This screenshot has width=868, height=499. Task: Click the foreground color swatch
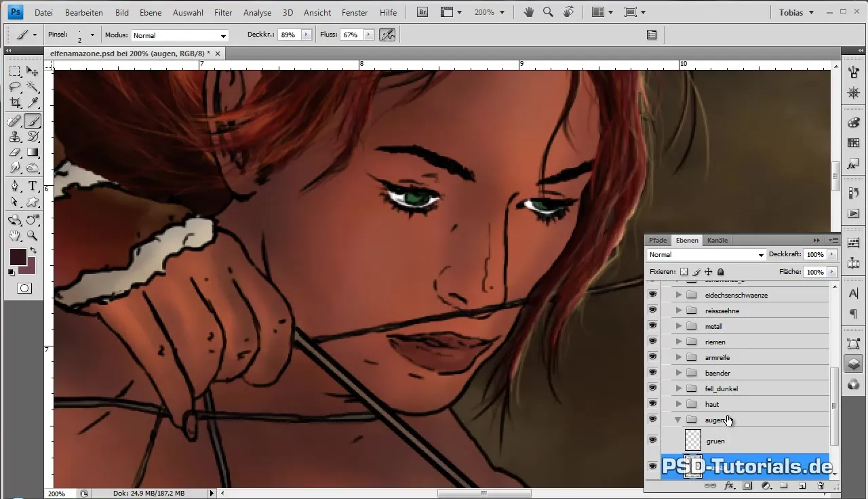[x=18, y=257]
